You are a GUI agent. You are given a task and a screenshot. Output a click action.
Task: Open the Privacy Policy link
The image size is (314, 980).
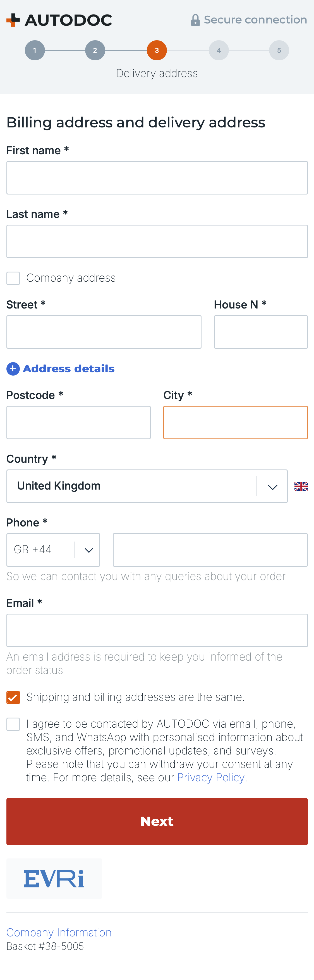click(x=211, y=777)
